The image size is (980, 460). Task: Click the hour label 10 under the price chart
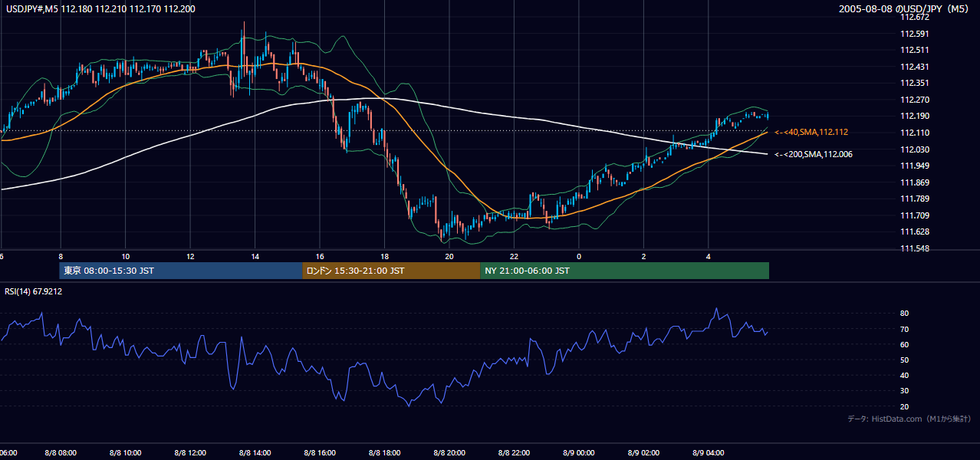click(x=125, y=256)
